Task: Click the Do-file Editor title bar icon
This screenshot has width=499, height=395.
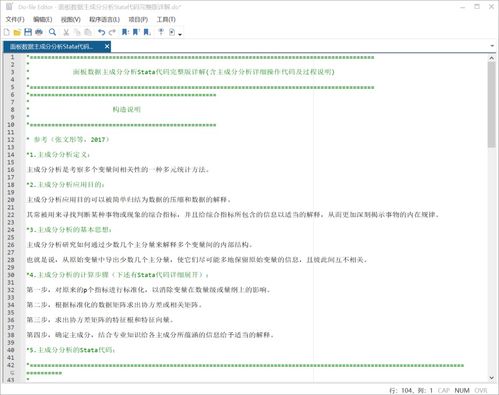Action: pos(9,6)
